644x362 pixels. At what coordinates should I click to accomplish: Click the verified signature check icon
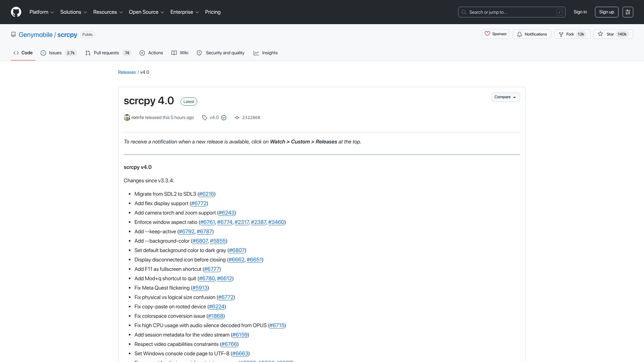pos(224,118)
